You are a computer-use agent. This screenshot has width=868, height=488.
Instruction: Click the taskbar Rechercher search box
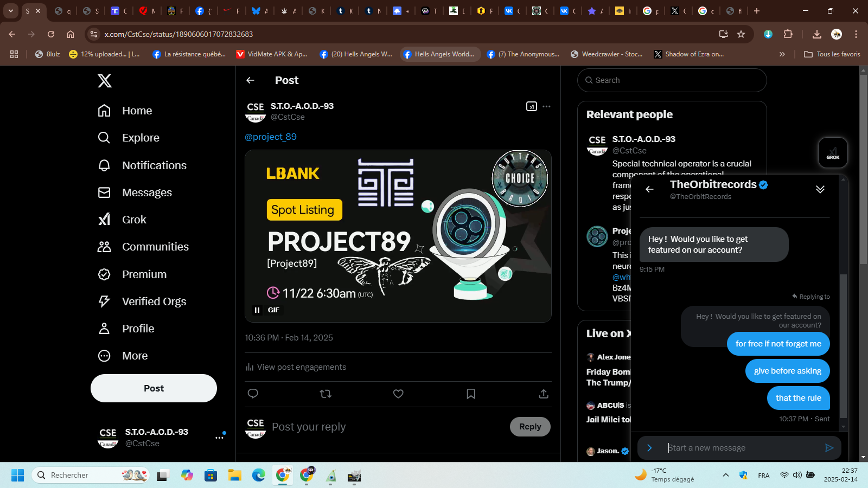click(90, 475)
